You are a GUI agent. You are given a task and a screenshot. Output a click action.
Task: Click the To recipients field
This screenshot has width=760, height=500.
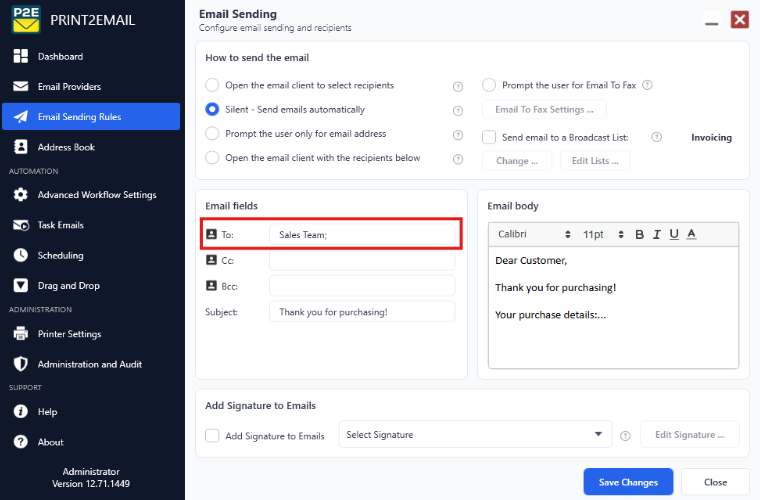pos(362,234)
